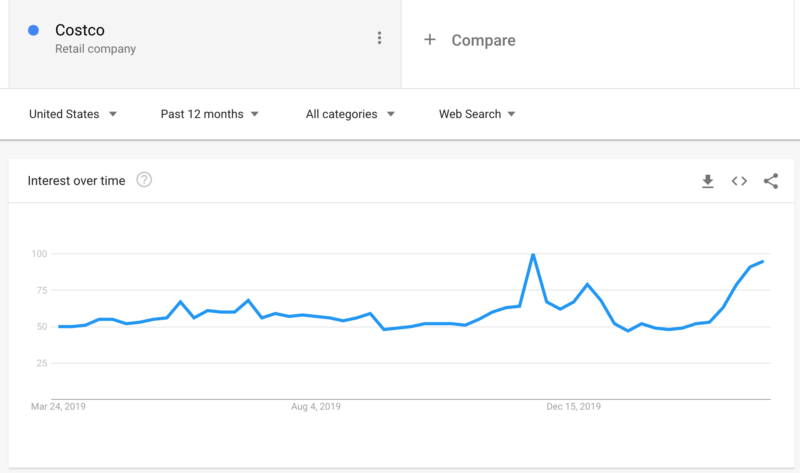Viewport: 800px width, 473px height.
Task: Expand the All categories dropdown
Action: coord(350,114)
